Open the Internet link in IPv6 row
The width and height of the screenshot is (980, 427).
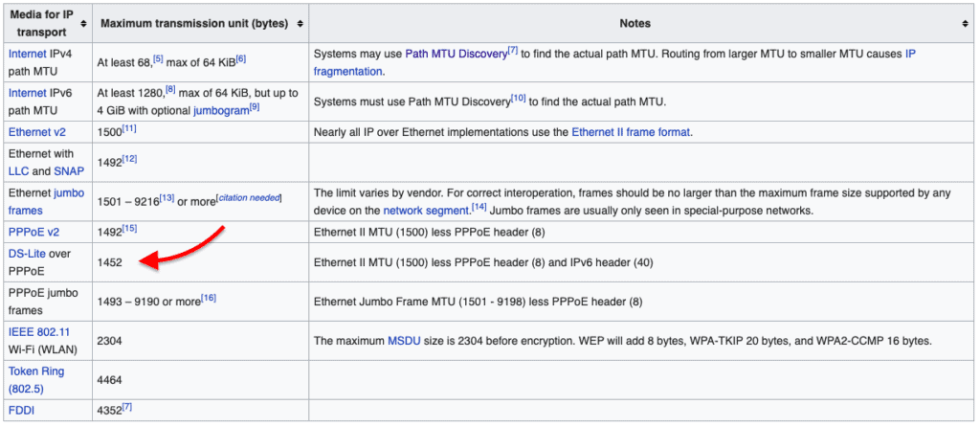point(27,93)
